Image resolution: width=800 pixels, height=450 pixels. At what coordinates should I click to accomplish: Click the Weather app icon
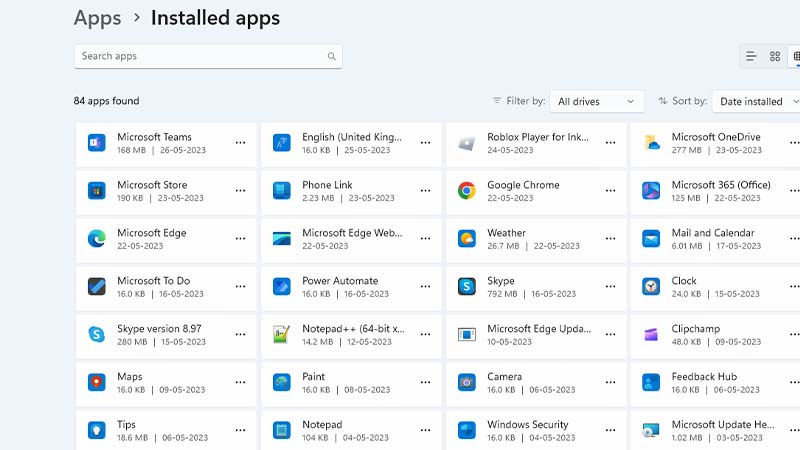pos(466,239)
